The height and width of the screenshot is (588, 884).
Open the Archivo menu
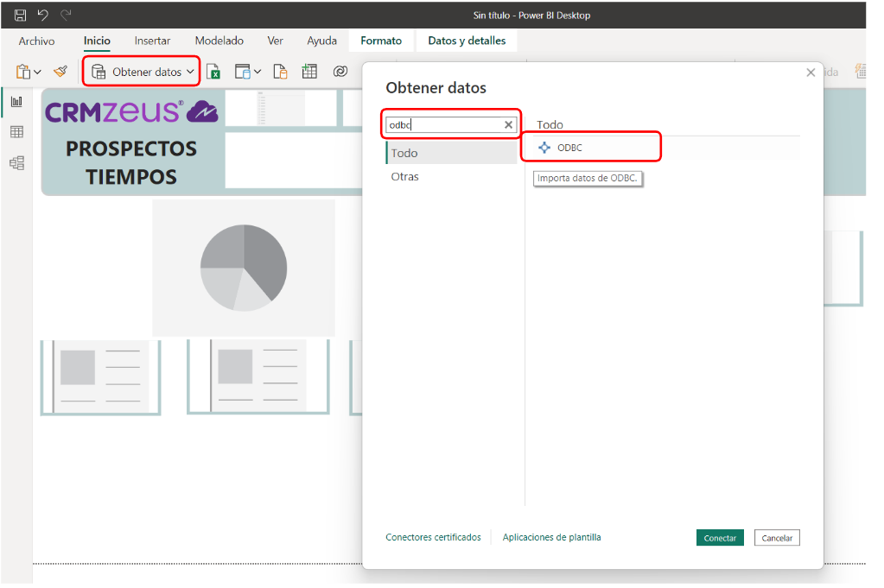tap(36, 41)
